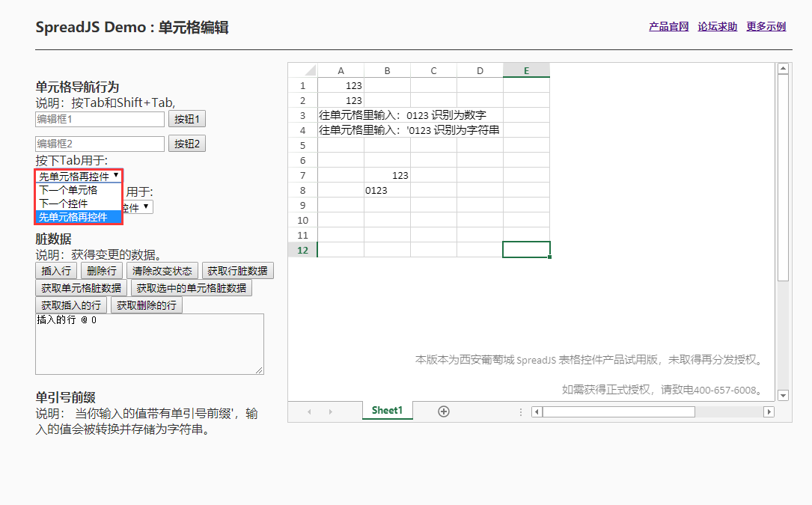This screenshot has height=505, width=812.
Task: Select column E header
Action: click(526, 70)
